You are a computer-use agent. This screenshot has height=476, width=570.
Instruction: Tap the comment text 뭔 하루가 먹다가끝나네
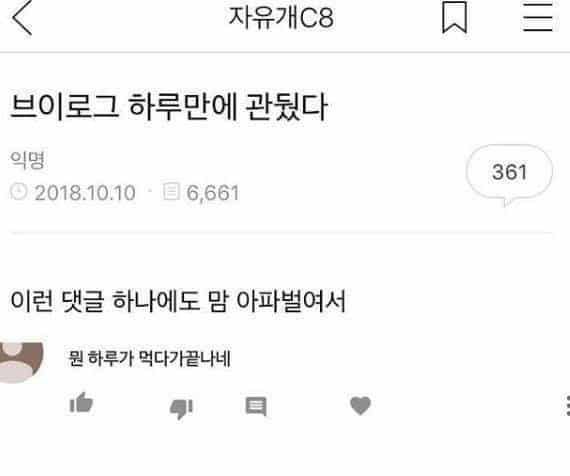point(149,359)
